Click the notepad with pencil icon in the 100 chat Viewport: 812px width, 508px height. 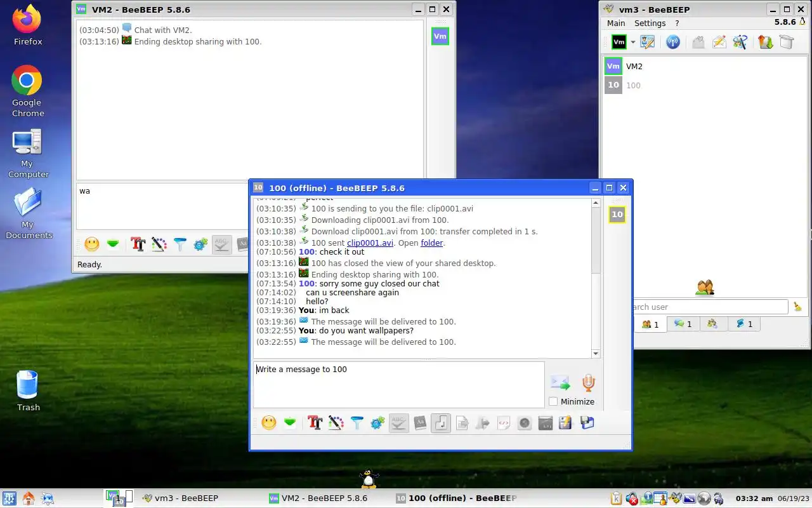(x=566, y=423)
